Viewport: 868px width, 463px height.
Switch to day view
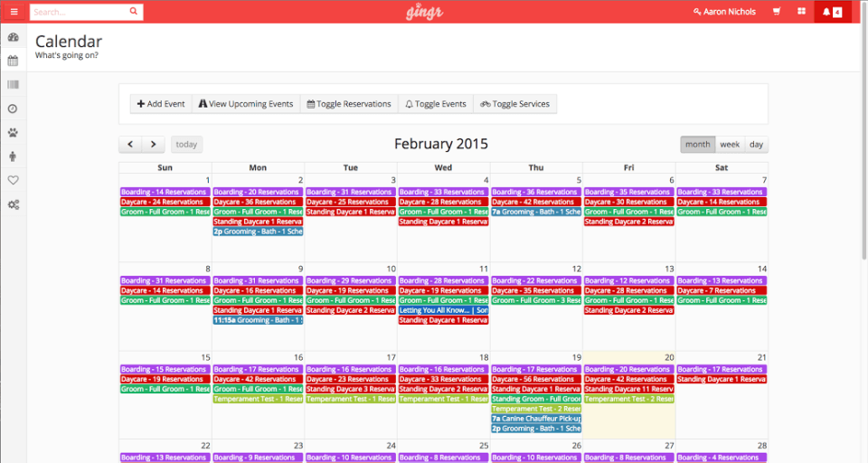tap(756, 145)
